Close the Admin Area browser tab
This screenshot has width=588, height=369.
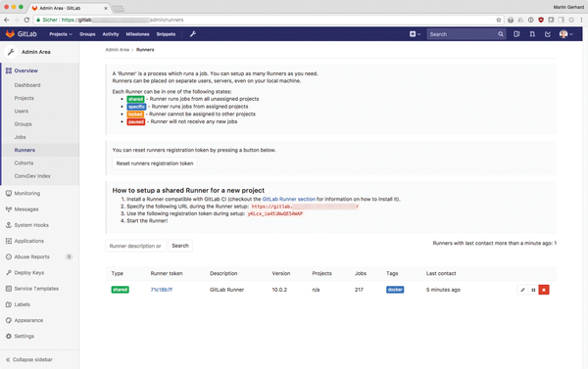(106, 8)
